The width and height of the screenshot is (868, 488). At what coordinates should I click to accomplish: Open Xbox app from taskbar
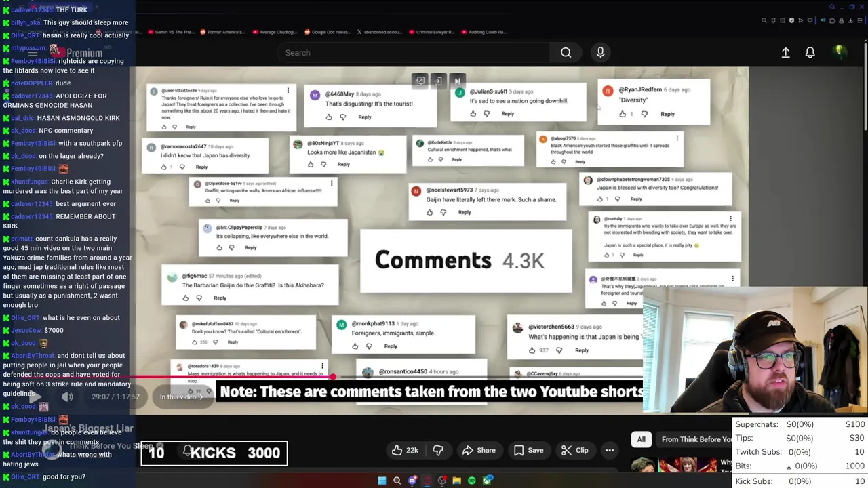pos(487,481)
